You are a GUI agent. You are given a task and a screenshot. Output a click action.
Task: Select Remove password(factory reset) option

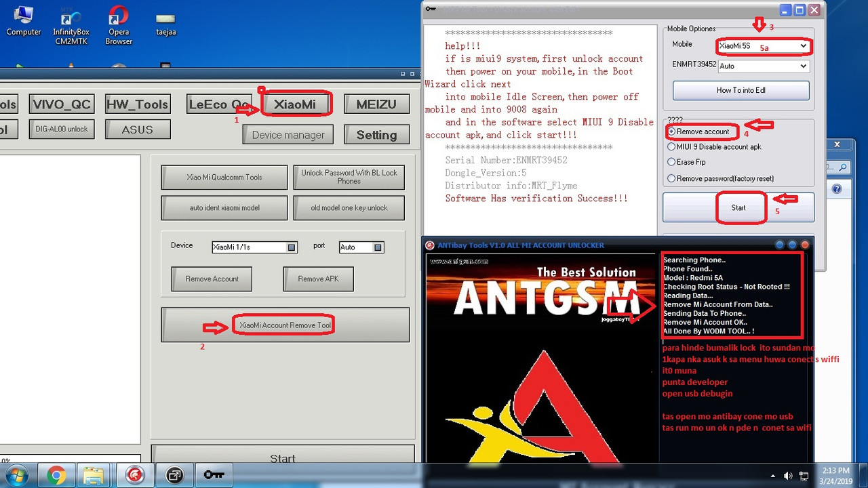[x=720, y=178]
